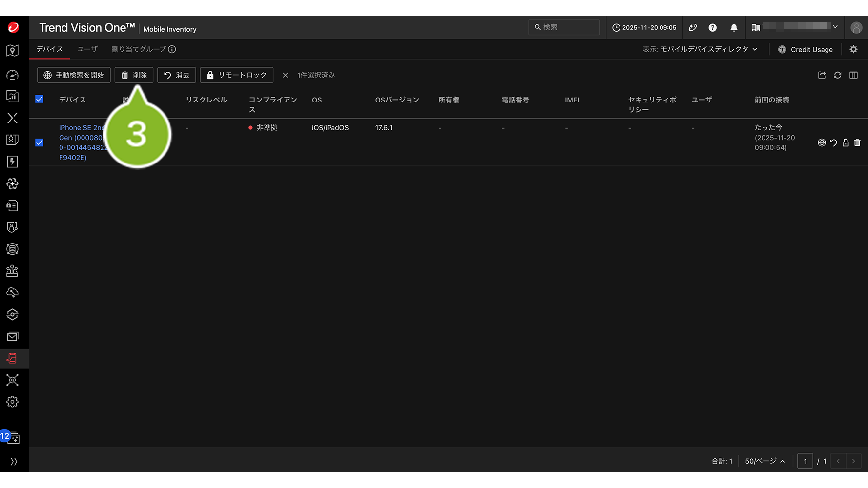Image resolution: width=868 pixels, height=488 pixels.
Task: Click the row's trash delete icon
Action: click(857, 142)
